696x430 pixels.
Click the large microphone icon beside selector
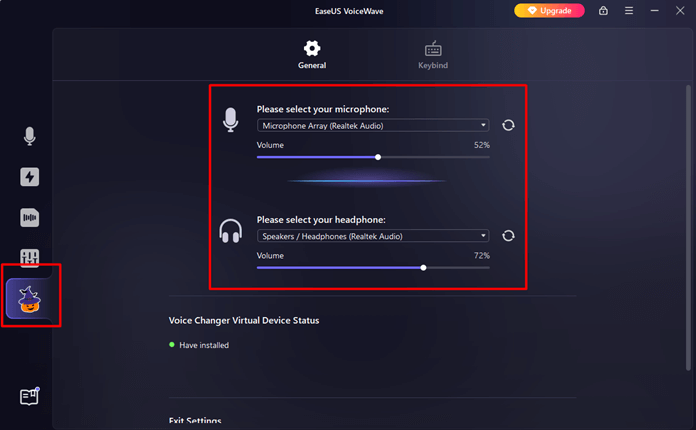pos(231,121)
